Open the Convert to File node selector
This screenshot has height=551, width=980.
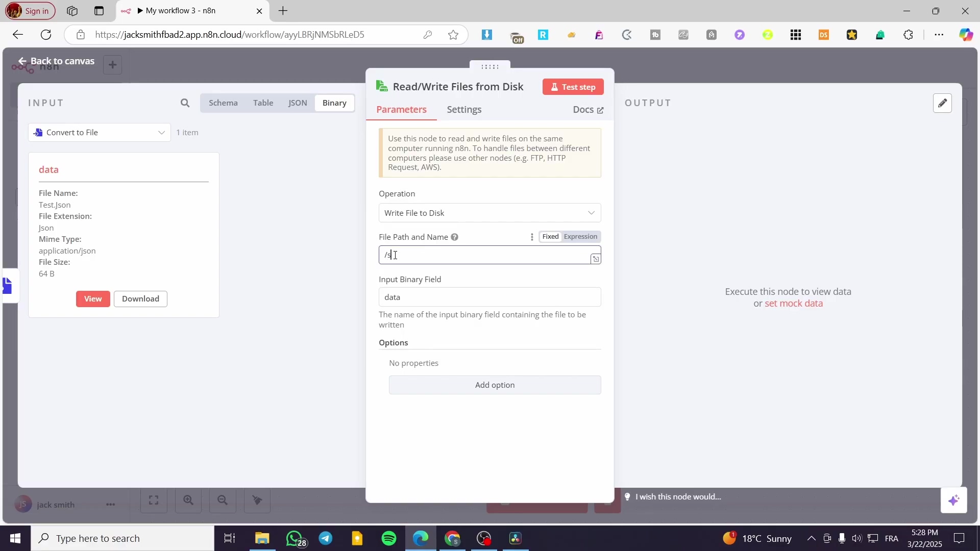coord(100,133)
